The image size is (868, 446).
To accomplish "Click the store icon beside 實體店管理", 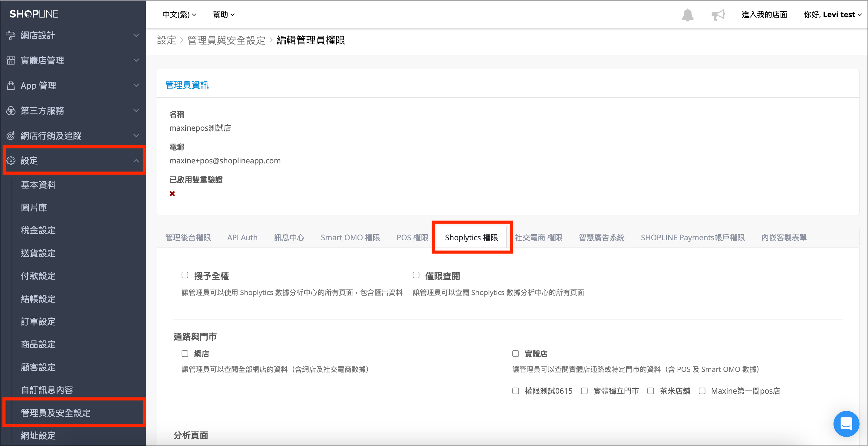I will pos(11,60).
